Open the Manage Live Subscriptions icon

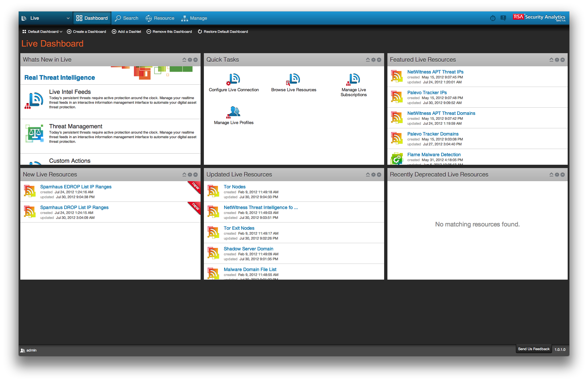[353, 79]
